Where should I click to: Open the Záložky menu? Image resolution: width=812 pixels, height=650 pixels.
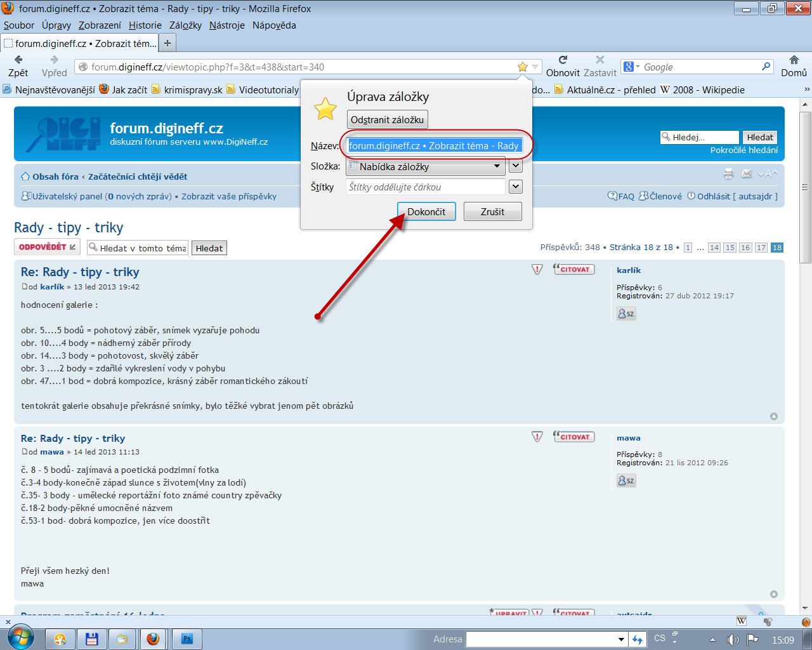(185, 25)
